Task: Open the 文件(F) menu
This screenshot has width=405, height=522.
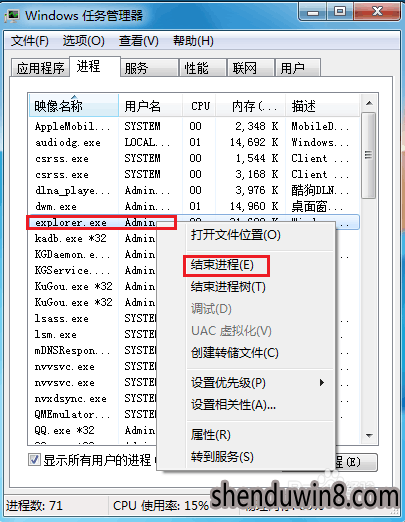Action: pos(29,41)
